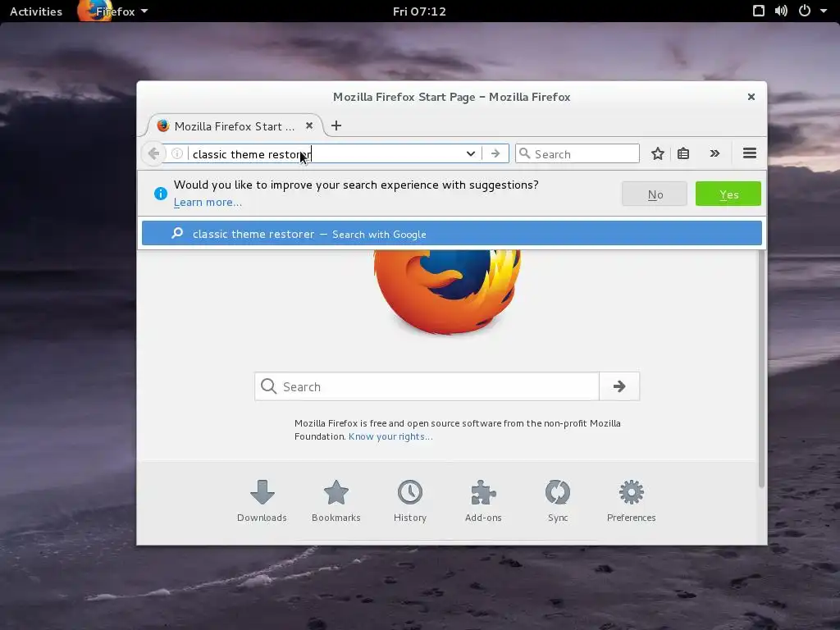Expand more toolbar tools chevron
The image size is (840, 630).
[x=714, y=153]
